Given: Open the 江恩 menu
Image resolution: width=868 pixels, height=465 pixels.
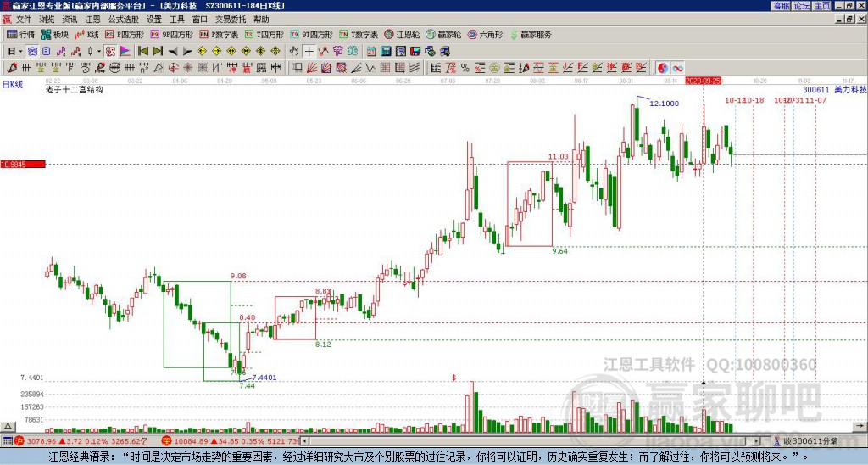Looking at the screenshot, I should click(92, 20).
